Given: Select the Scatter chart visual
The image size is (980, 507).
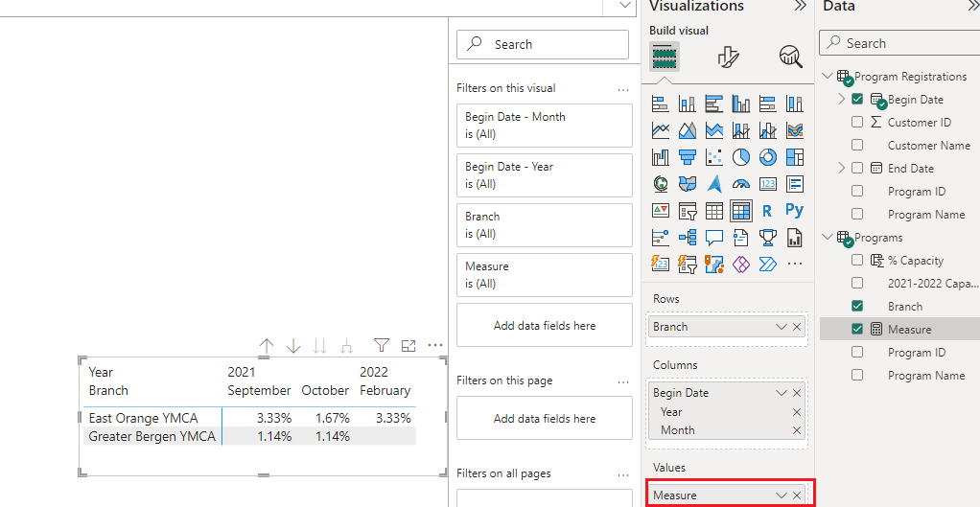Looking at the screenshot, I should coord(714,157).
